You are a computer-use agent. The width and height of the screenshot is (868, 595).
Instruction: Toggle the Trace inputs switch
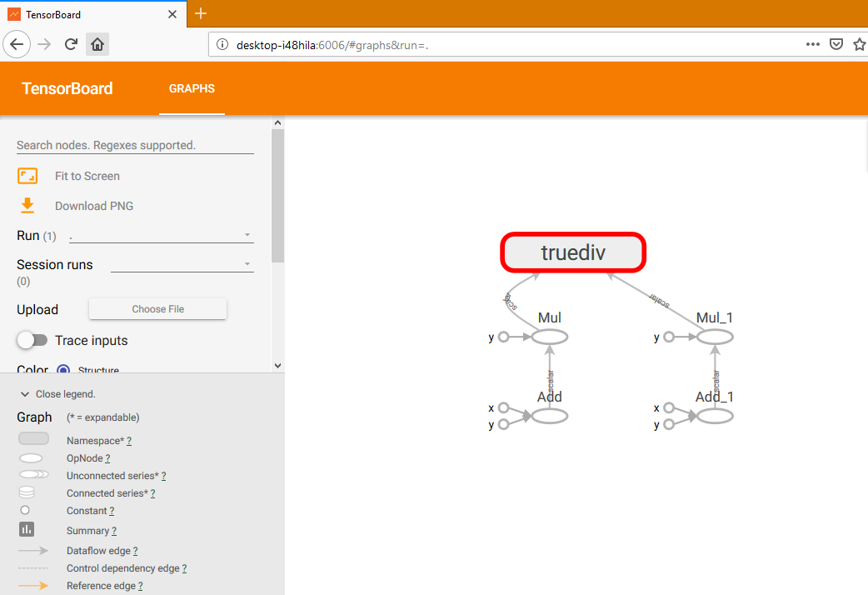point(32,340)
